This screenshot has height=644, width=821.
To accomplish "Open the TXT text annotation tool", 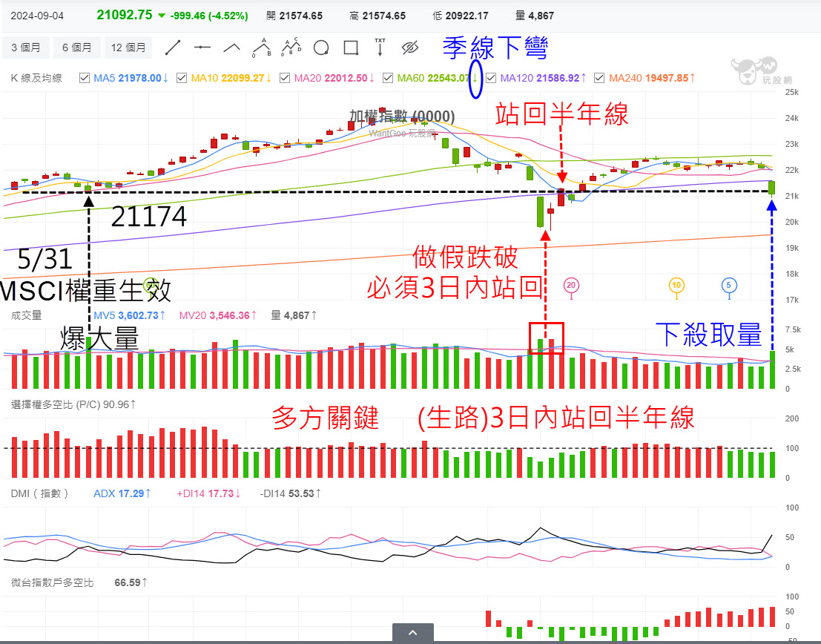I will [x=380, y=47].
